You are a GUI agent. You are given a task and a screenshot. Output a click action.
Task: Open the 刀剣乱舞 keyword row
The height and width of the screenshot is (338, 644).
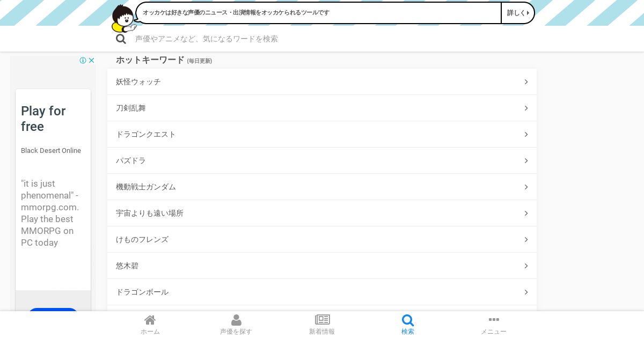(x=322, y=108)
